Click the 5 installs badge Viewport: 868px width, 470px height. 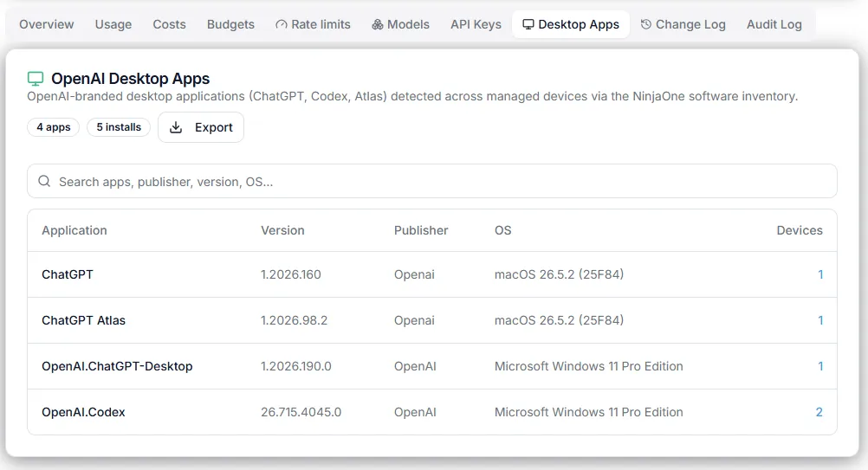[x=119, y=127]
